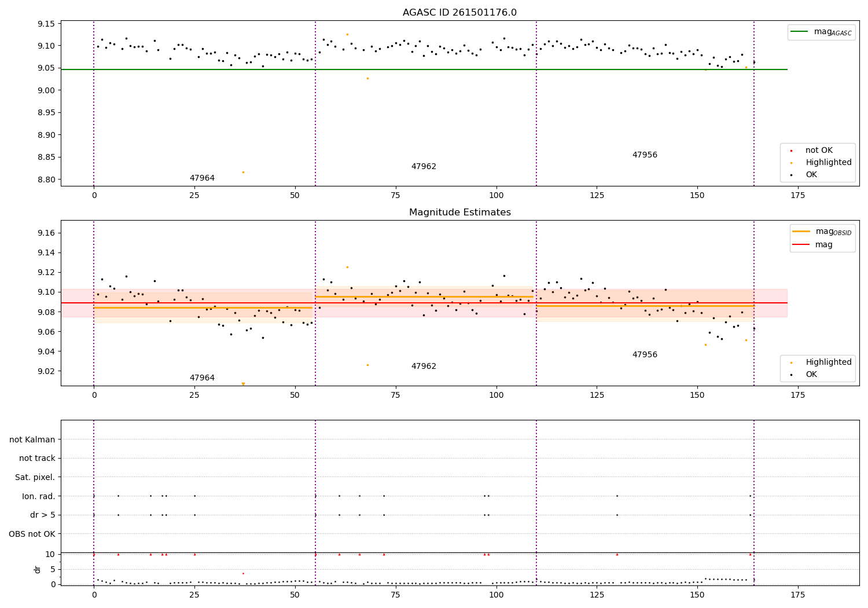Image resolution: width=868 pixels, height=608 pixels.
Task: Click the orange down-triangle marker in middle plot
Action: [x=243, y=384]
